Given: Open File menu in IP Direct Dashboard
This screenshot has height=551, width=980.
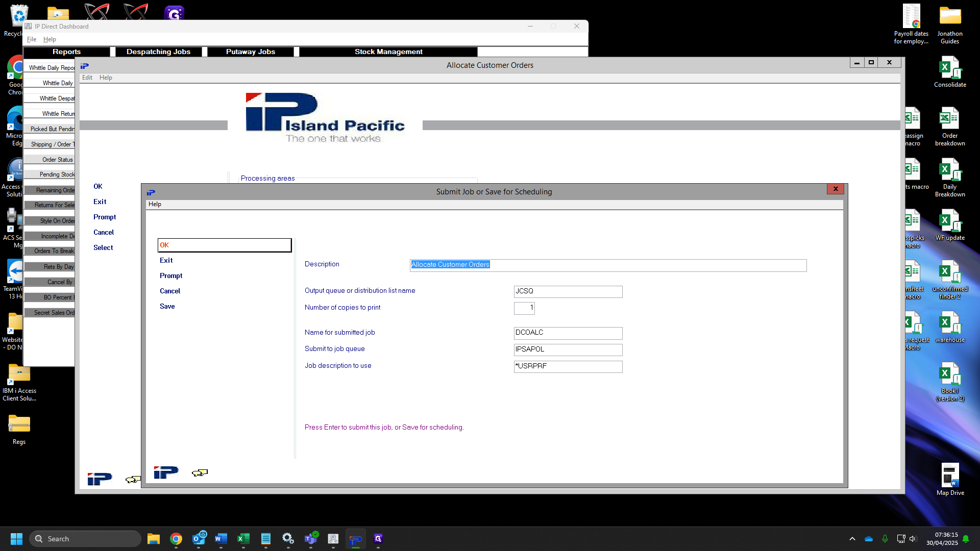Looking at the screenshot, I should coord(32,39).
